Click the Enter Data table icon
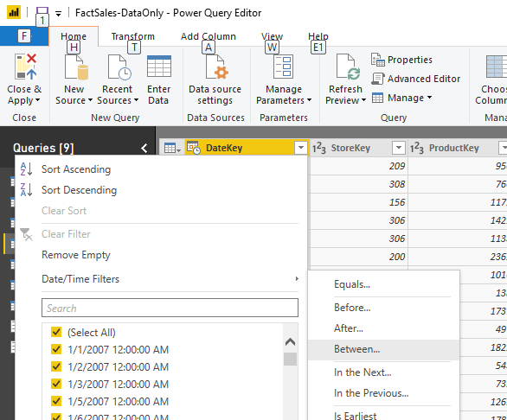The image size is (507, 420). (158, 67)
